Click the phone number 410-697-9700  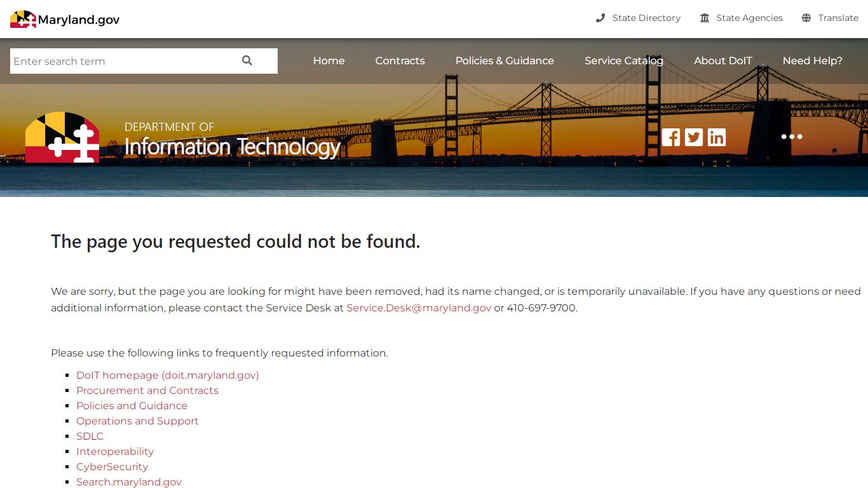click(x=541, y=308)
